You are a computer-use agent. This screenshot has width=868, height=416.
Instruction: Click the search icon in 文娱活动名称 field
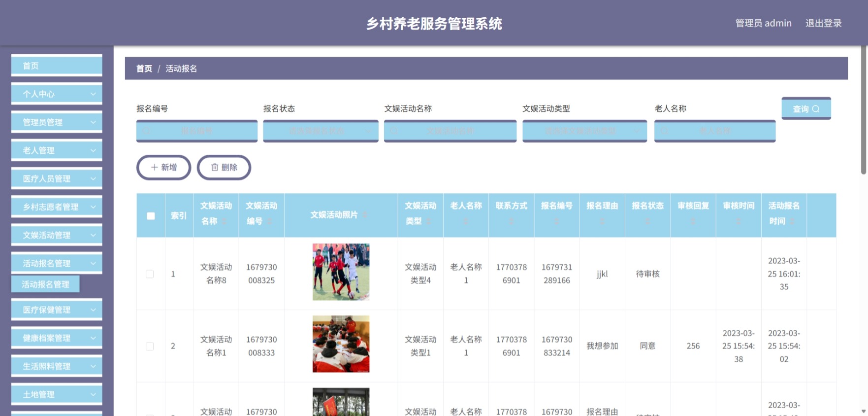[x=394, y=131]
